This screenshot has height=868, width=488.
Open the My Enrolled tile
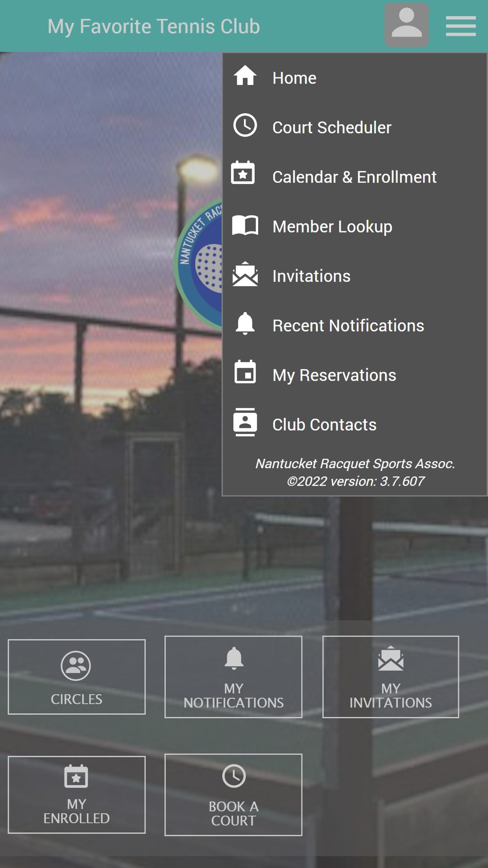click(x=77, y=794)
